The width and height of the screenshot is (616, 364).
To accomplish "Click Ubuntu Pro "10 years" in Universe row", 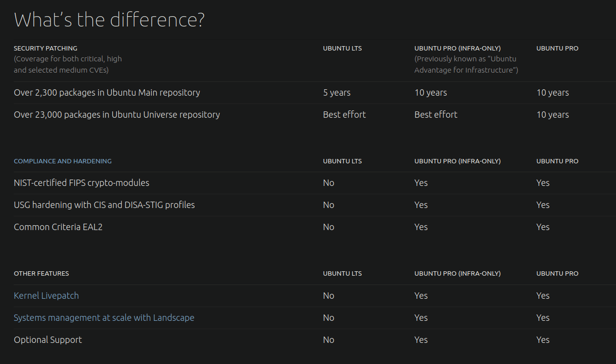I will (x=552, y=115).
